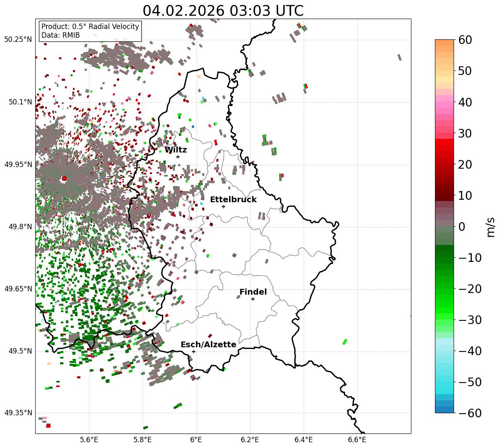Click the Data: RMIB text

pos(60,35)
